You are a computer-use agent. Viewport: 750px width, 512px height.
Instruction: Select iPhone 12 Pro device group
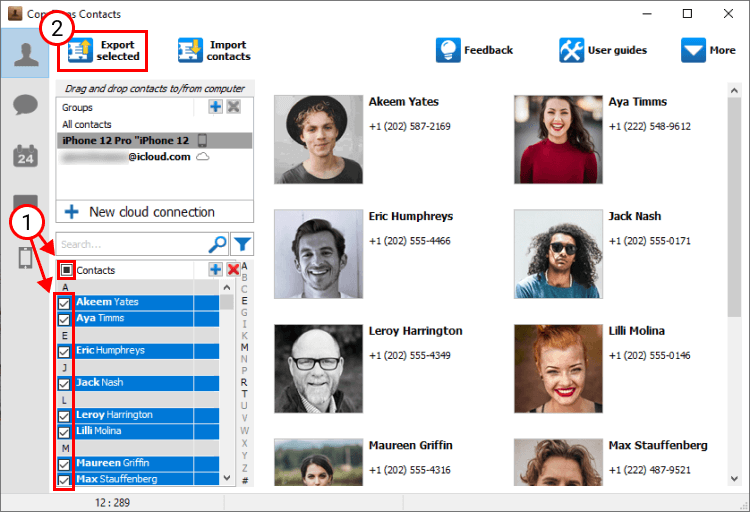click(154, 140)
